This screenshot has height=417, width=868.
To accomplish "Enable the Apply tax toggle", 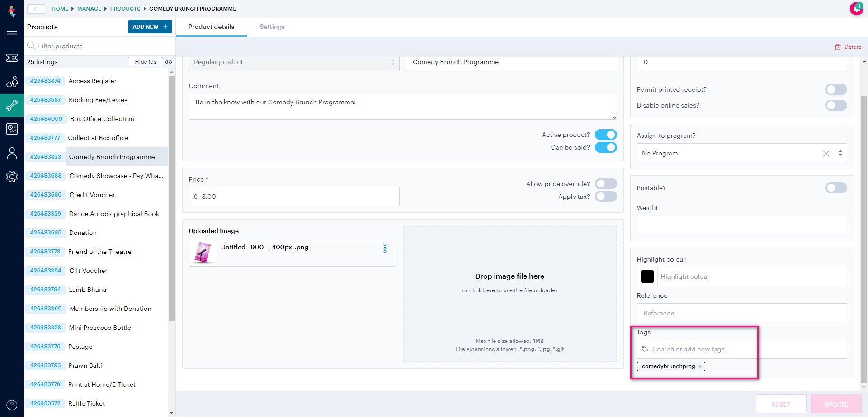I will tap(606, 196).
